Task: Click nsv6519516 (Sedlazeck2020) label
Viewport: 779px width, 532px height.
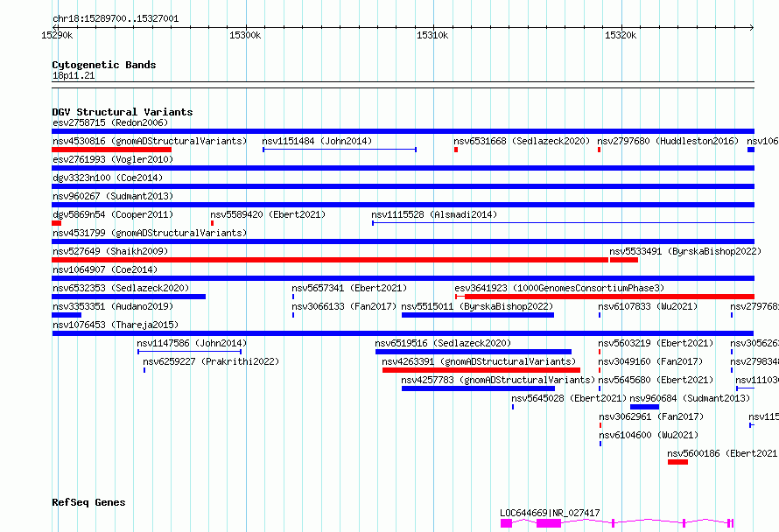Action: tap(443, 343)
